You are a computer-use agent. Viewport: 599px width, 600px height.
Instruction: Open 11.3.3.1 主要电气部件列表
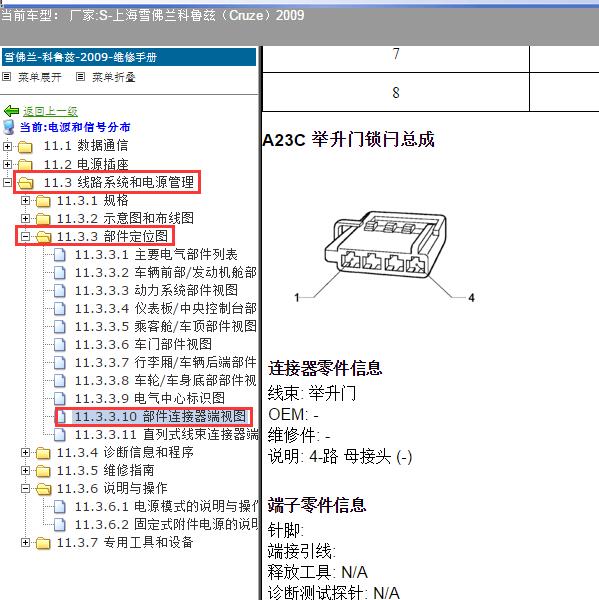tap(156, 254)
